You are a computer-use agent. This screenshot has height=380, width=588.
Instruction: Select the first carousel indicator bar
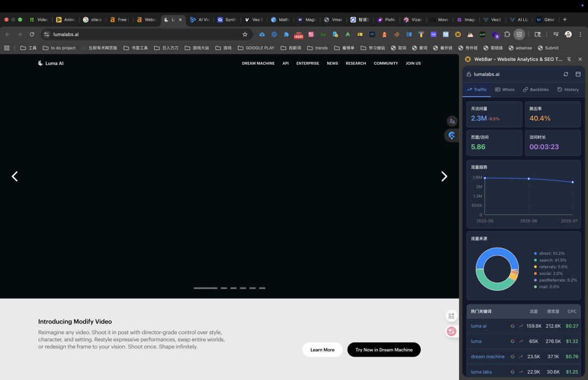tap(205, 288)
